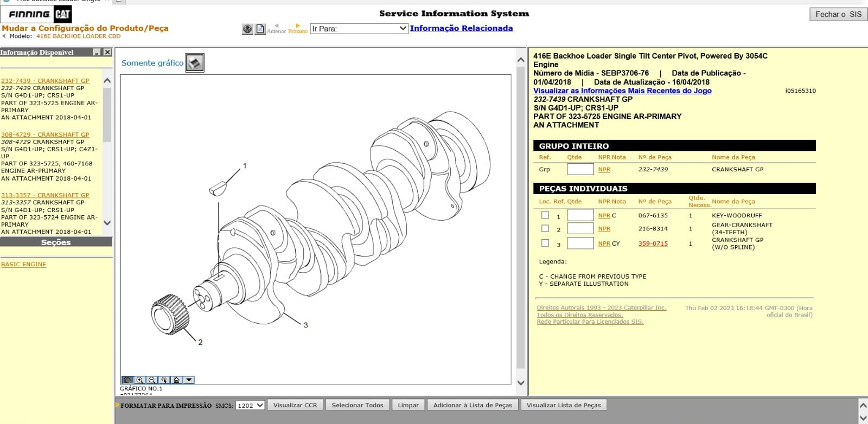The width and height of the screenshot is (868, 424).
Task: Open 232-7439 - CRANKSHAFT GP link
Action: coord(45,81)
